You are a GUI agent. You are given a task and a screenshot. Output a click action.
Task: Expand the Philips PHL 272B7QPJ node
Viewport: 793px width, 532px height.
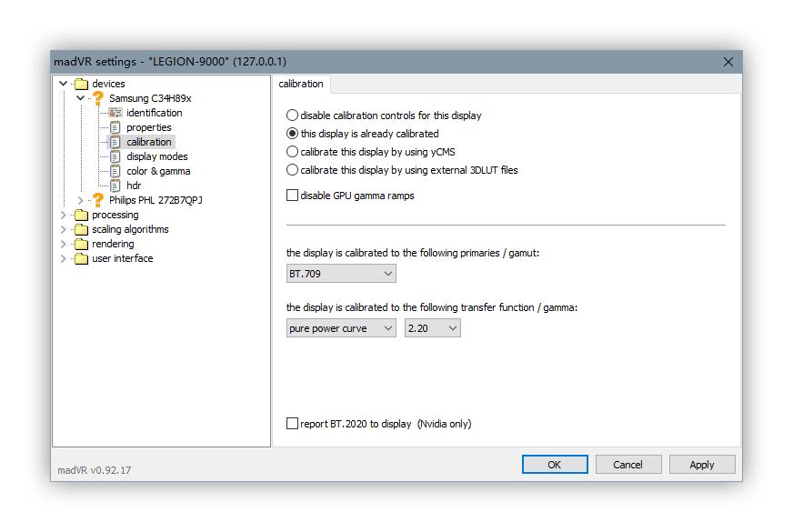[80, 200]
